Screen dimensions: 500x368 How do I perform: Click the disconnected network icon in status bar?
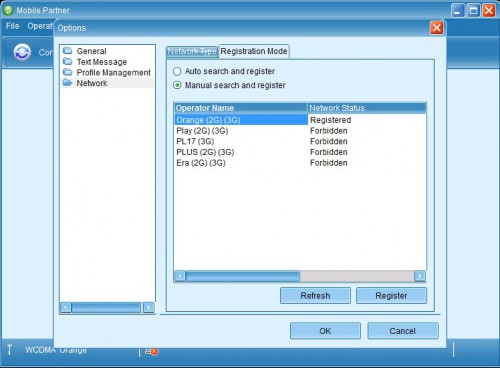pos(152,351)
